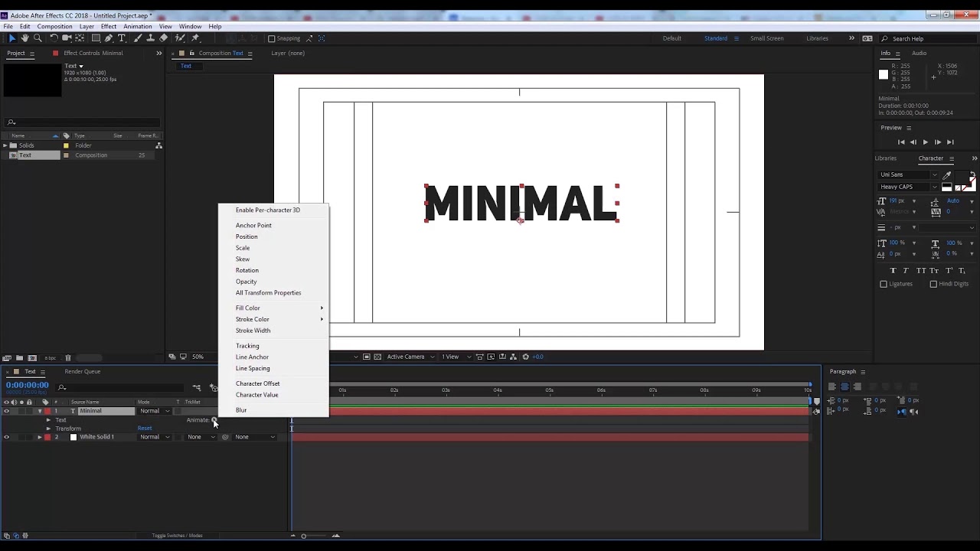980x551 pixels.
Task: Expand the Transform property group
Action: [x=48, y=429]
